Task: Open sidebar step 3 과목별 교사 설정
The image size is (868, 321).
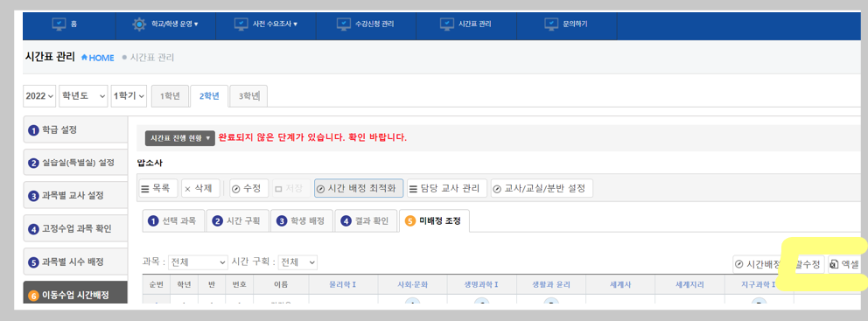Action: coord(75,195)
